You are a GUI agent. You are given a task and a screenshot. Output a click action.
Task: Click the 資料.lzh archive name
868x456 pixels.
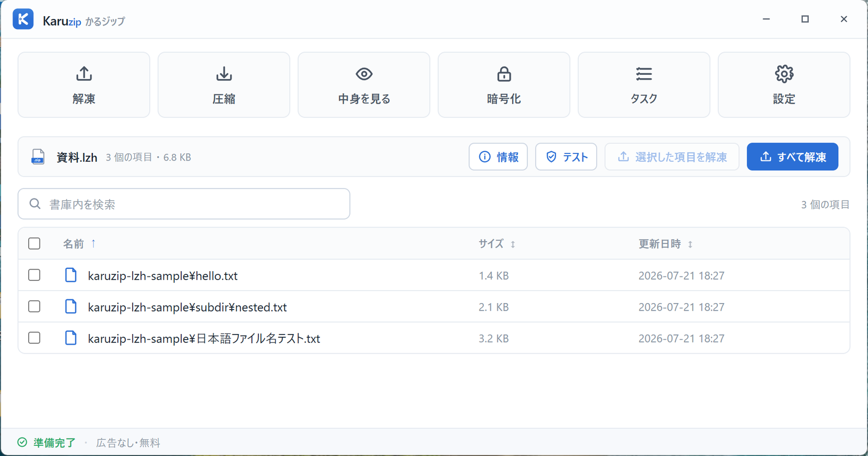[x=77, y=157]
